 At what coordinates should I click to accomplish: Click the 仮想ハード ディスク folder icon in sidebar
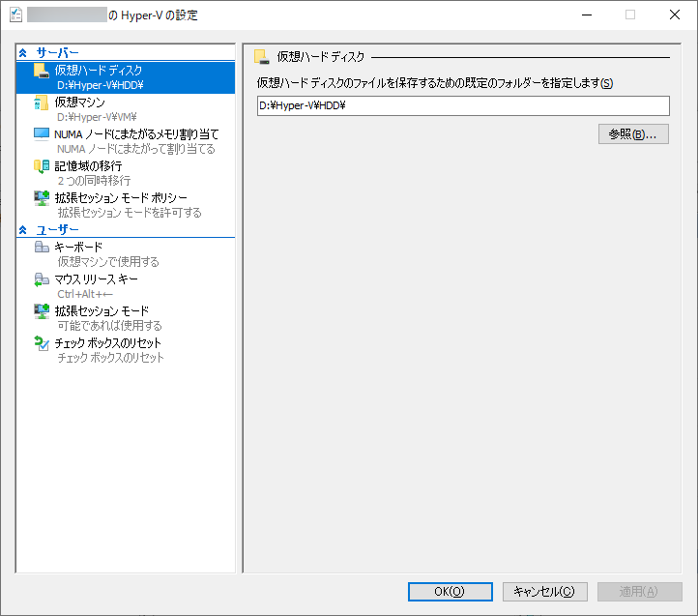pos(42,71)
